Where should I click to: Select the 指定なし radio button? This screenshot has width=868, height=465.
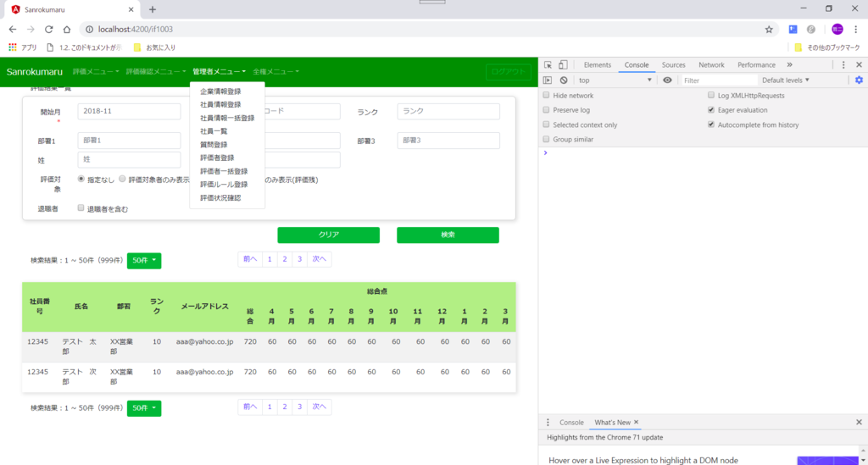click(81, 179)
